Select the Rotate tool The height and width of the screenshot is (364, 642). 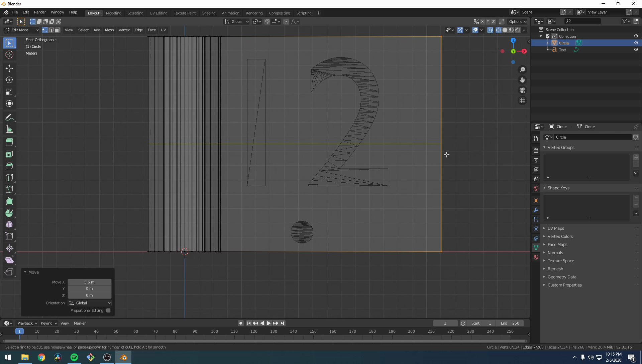pos(9,80)
